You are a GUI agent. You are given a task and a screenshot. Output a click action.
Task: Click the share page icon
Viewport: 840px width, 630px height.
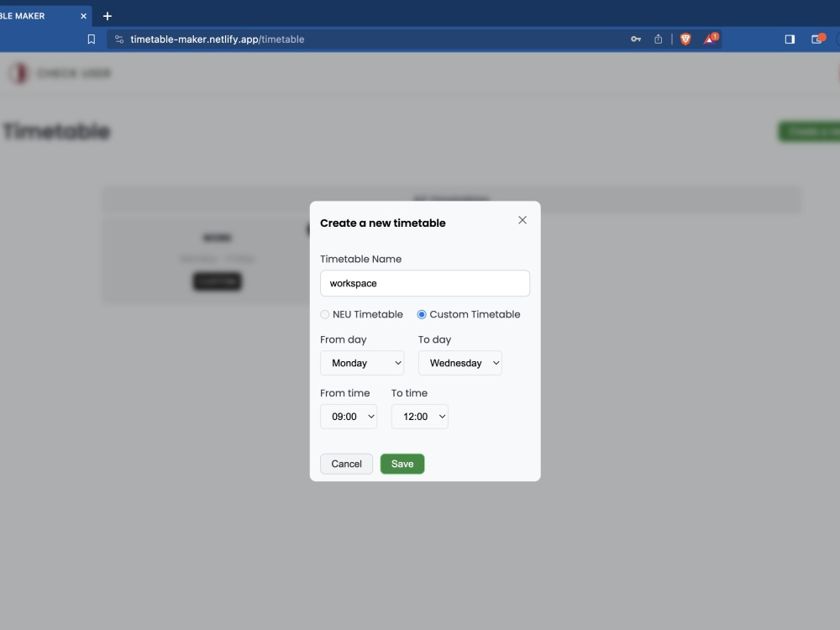[659, 39]
